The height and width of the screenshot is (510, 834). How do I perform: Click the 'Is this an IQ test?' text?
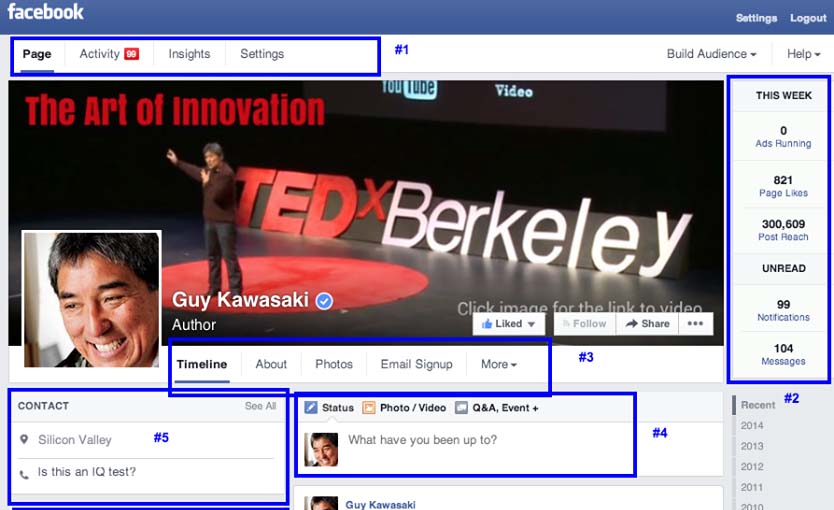(87, 472)
